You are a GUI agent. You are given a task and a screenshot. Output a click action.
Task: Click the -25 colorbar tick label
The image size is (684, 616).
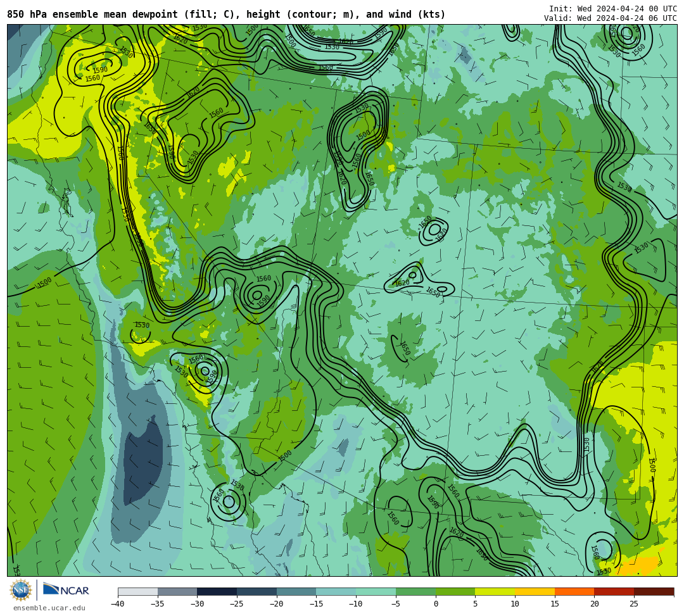(236, 604)
